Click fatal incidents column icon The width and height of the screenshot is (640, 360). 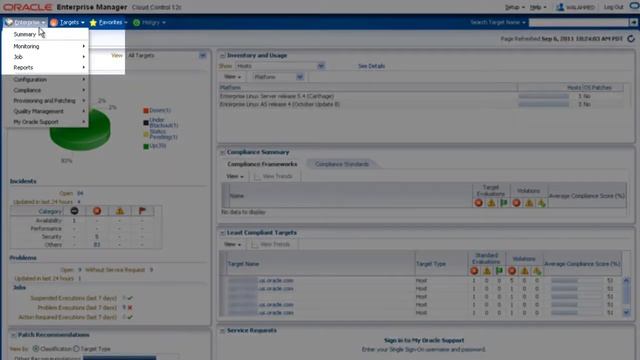pos(74,211)
